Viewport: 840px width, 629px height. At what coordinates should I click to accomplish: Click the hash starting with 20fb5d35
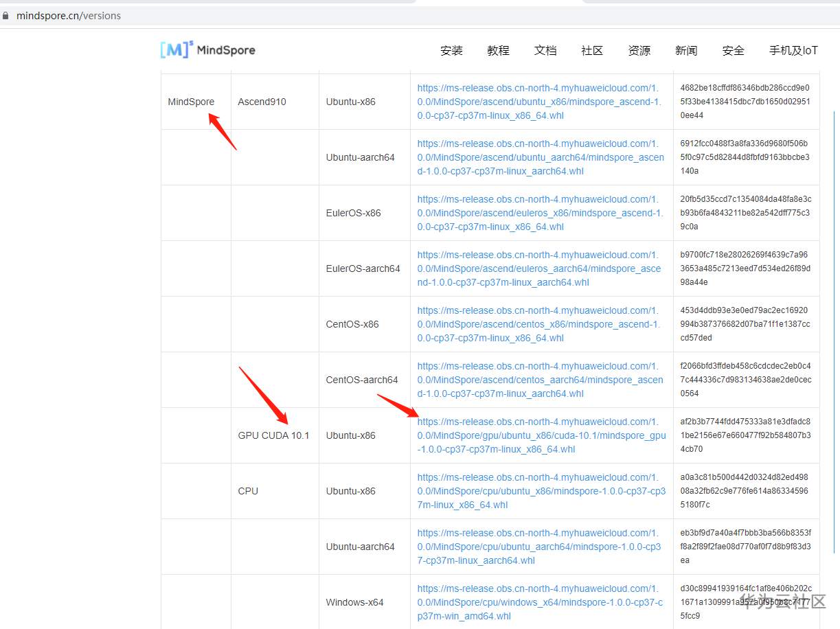[745, 213]
